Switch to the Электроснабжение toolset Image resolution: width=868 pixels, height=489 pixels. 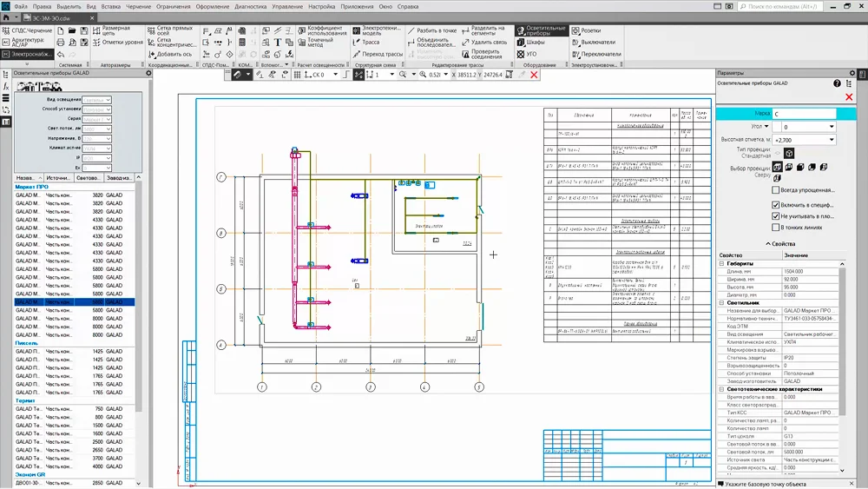pyautogui.click(x=29, y=54)
